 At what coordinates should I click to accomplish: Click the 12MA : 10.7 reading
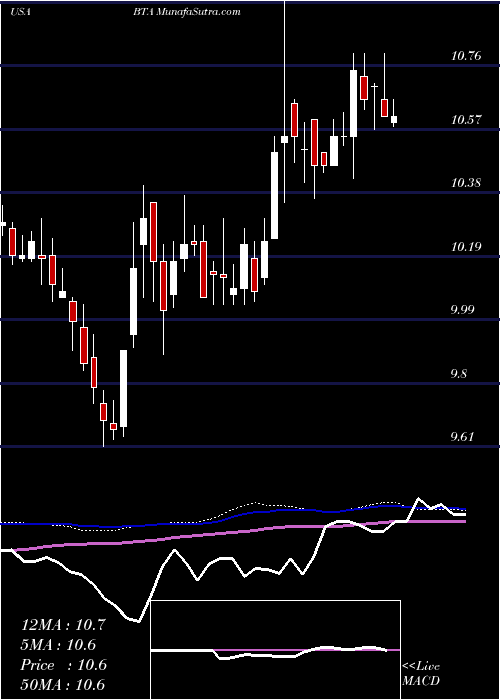point(63,625)
